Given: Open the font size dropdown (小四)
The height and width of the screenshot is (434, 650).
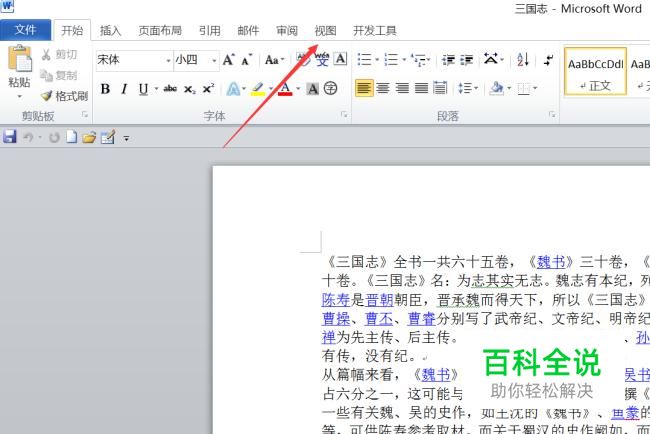Looking at the screenshot, I should pyautogui.click(x=214, y=61).
